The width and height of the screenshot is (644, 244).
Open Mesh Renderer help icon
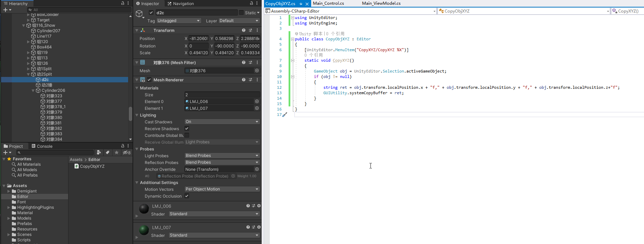click(244, 80)
